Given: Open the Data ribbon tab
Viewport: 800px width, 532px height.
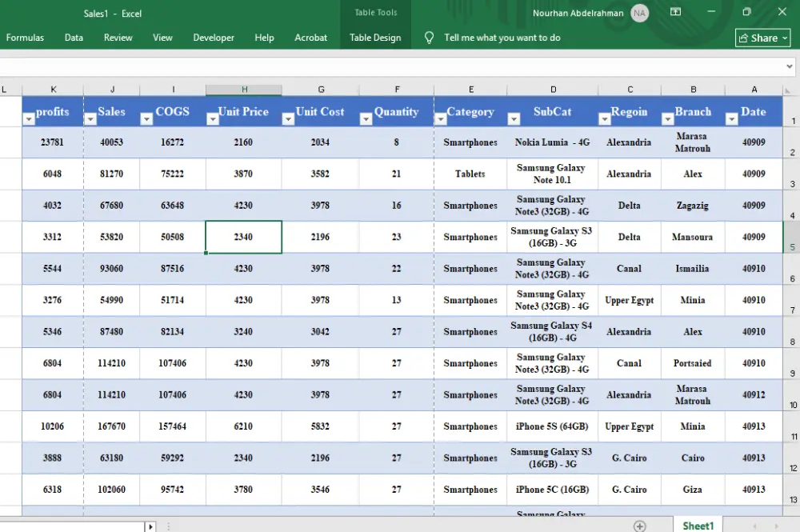Looking at the screenshot, I should click(74, 38).
